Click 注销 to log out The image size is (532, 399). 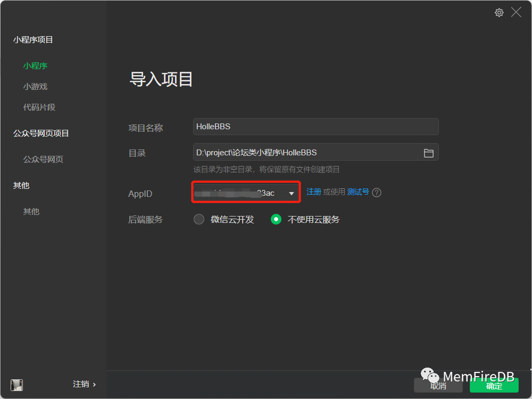pos(81,384)
